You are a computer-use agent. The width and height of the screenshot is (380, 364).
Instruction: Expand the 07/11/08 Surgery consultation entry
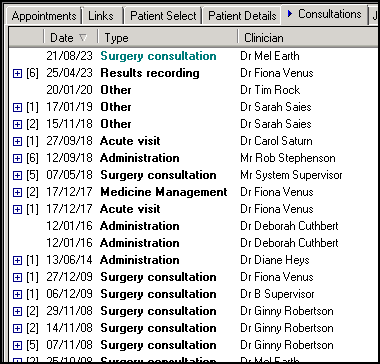click(17, 345)
